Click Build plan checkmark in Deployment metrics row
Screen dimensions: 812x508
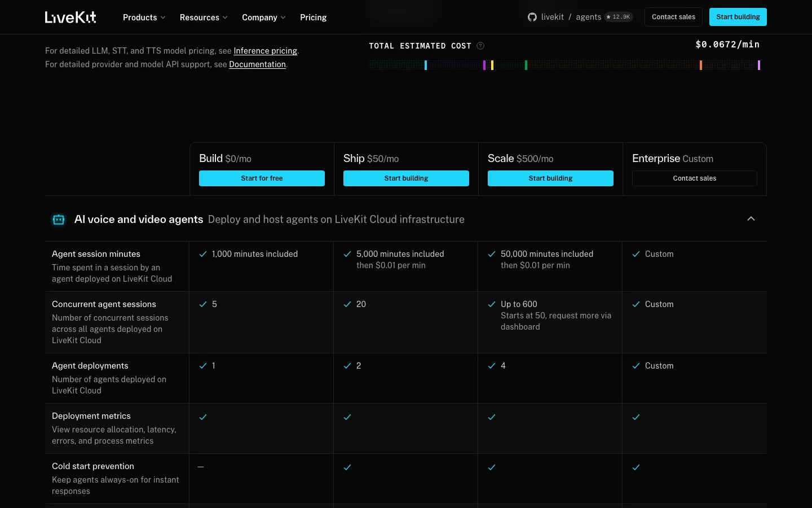click(x=203, y=417)
